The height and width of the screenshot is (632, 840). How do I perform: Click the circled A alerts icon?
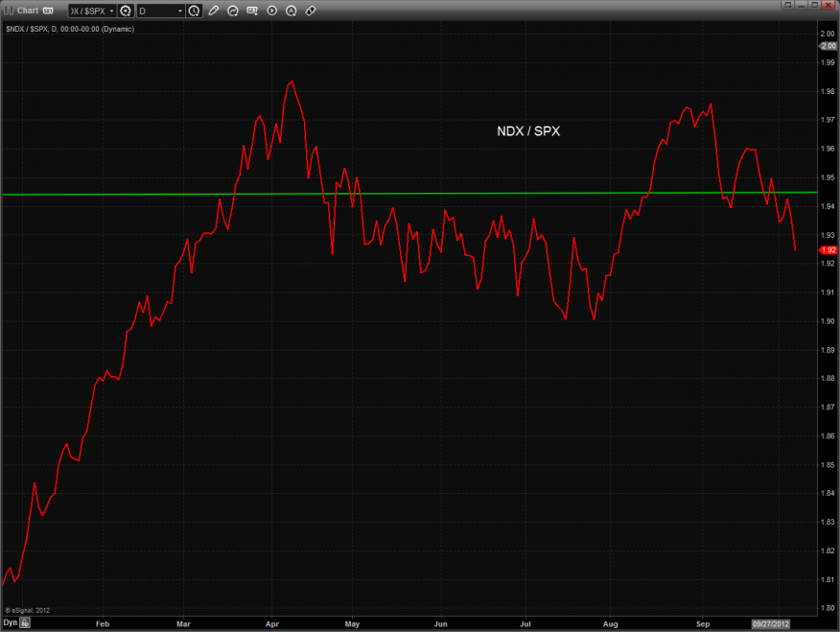coord(292,11)
